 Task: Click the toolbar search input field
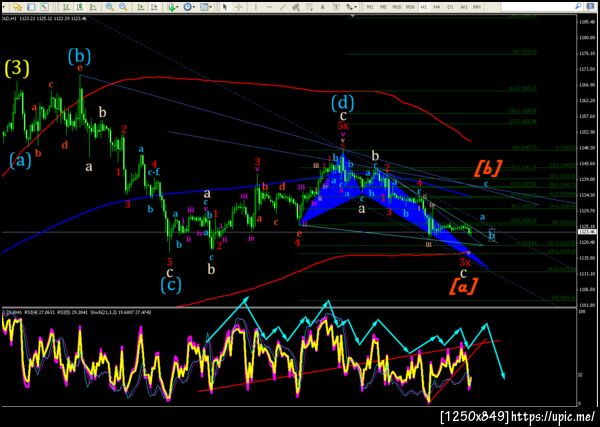537,7
